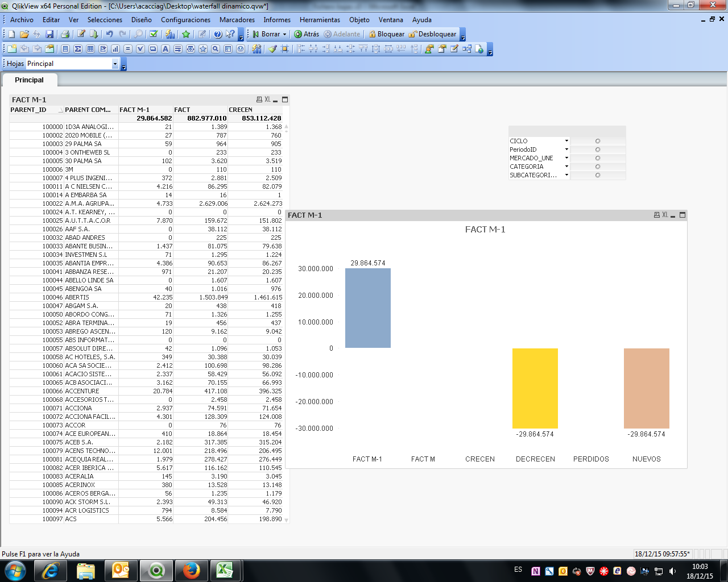Select the SUBCATEGORI... radio button
The height and width of the screenshot is (582, 728).
(598, 175)
